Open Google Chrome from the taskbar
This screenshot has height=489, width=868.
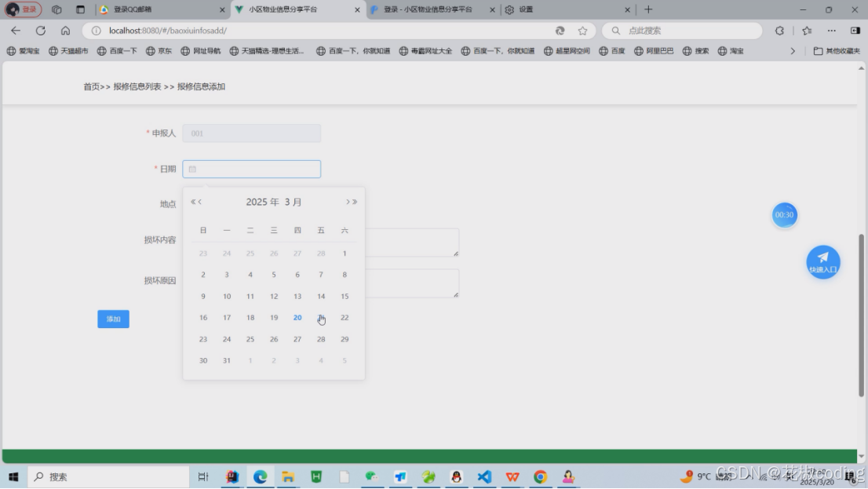541,476
